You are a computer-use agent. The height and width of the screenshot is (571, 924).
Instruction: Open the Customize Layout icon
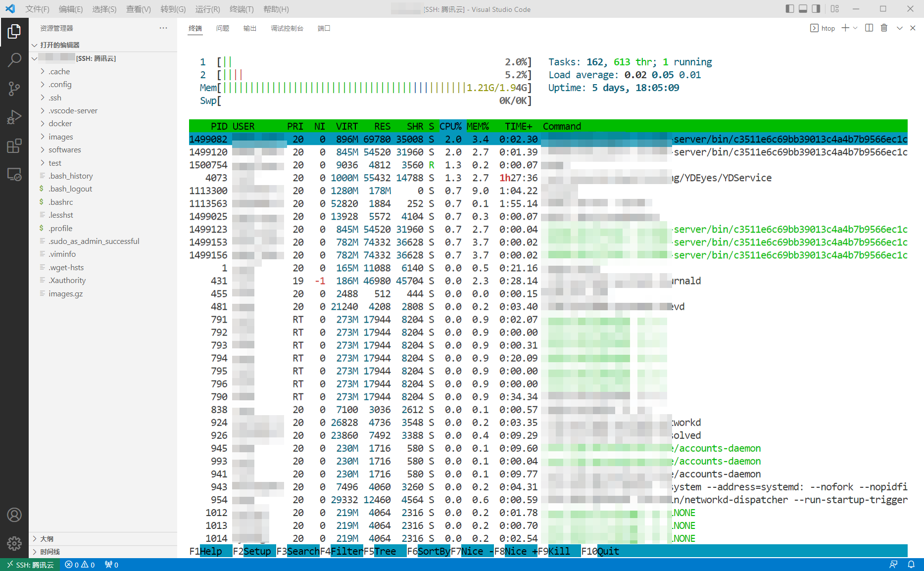(x=835, y=9)
